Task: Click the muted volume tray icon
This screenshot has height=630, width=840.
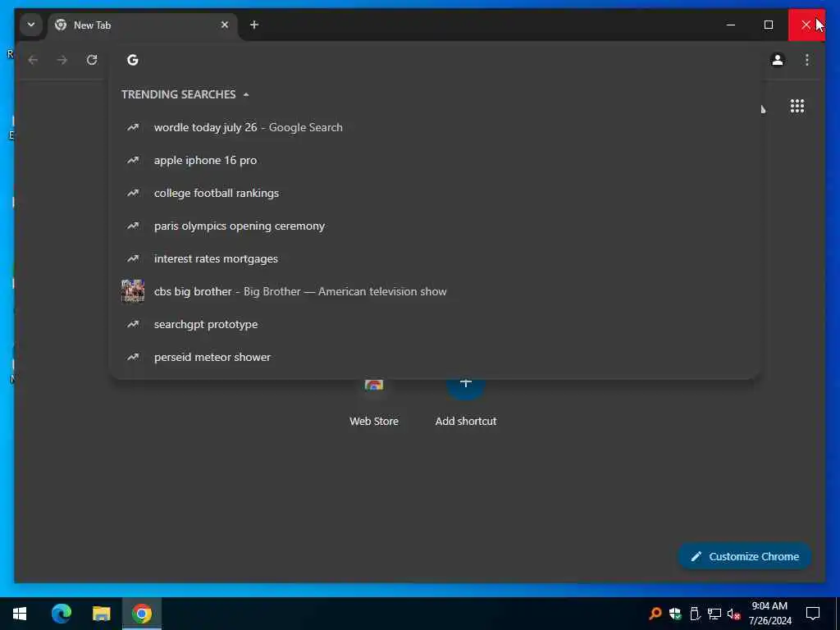Action: pos(734,614)
